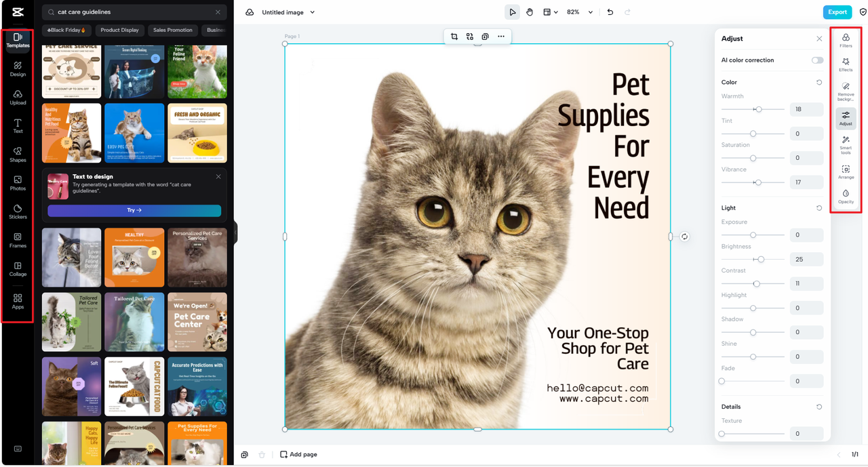Select the Black Friday category chip
This screenshot has height=467, width=868.
(x=66, y=30)
